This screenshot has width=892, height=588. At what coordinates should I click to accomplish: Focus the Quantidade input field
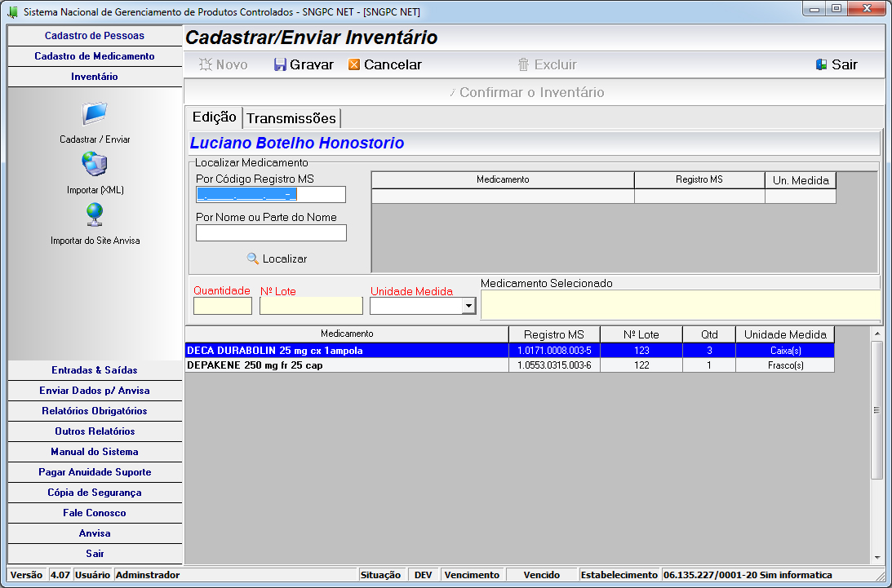(222, 306)
